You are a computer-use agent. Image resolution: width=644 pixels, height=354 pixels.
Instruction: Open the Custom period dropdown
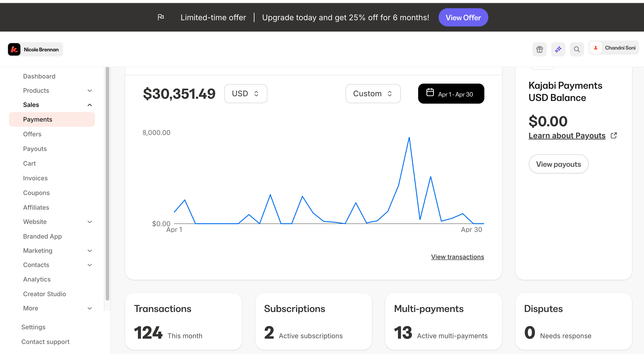tap(373, 93)
